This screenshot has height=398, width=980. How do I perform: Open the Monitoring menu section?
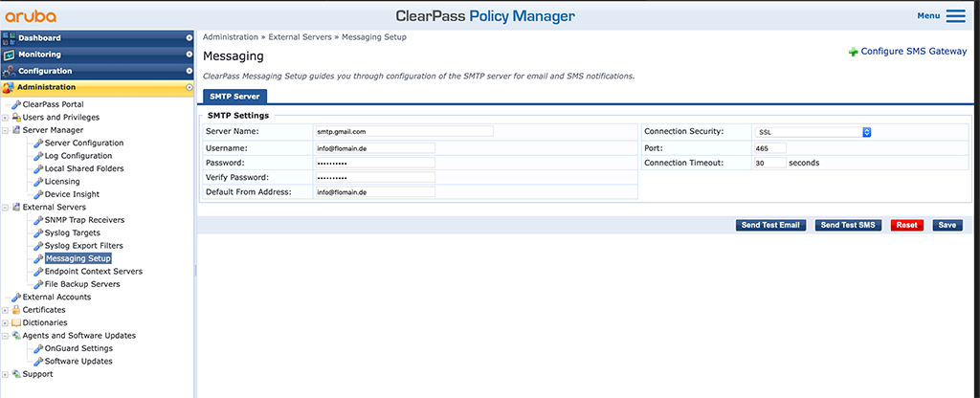click(97, 55)
